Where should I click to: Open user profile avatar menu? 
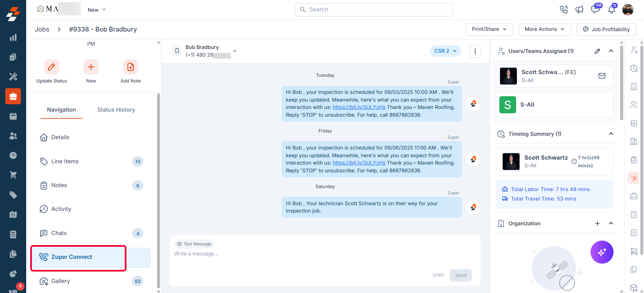tap(628, 9)
